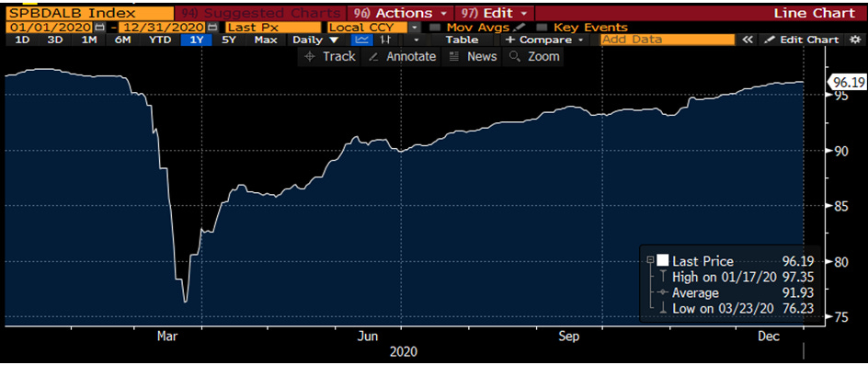The height and width of the screenshot is (365, 868).
Task: Click the 01/01/2020 start date field
Action: point(51,28)
